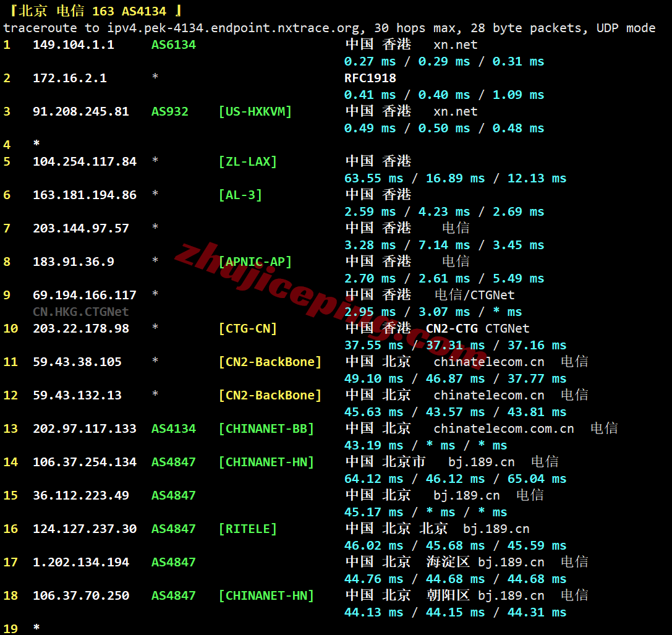
Task: Click AS6134 on hop 1
Action: point(174,45)
